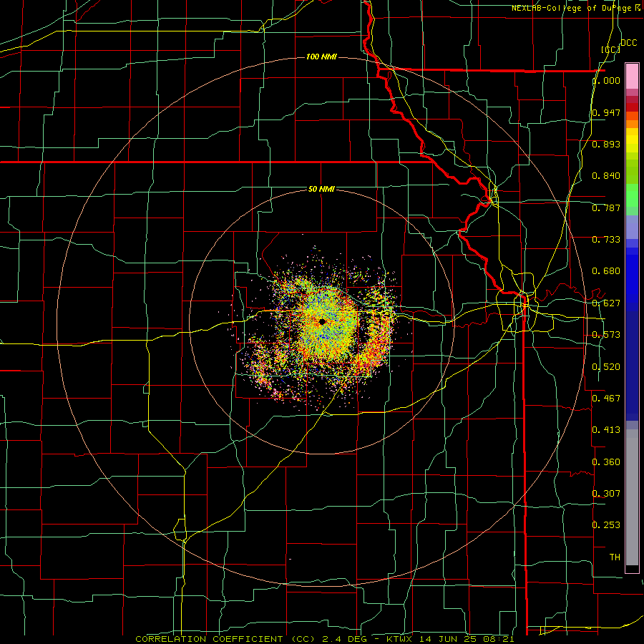Click the pink segment of the color bar
This screenshot has height=644, width=644.
(x=632, y=76)
